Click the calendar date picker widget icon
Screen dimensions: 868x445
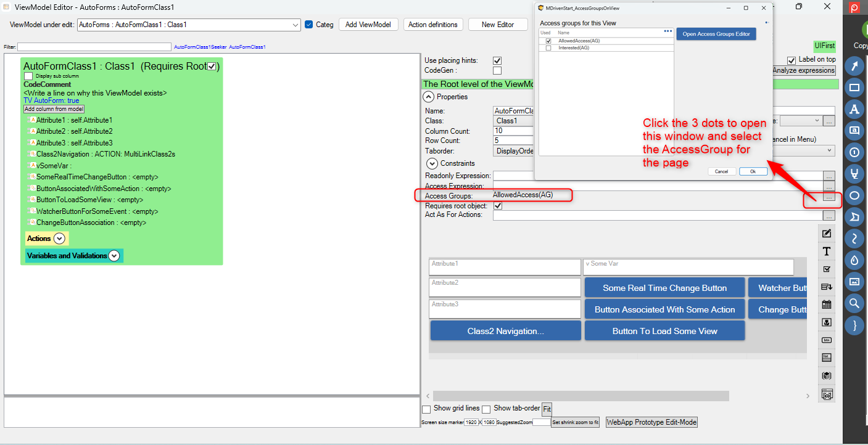[827, 304]
